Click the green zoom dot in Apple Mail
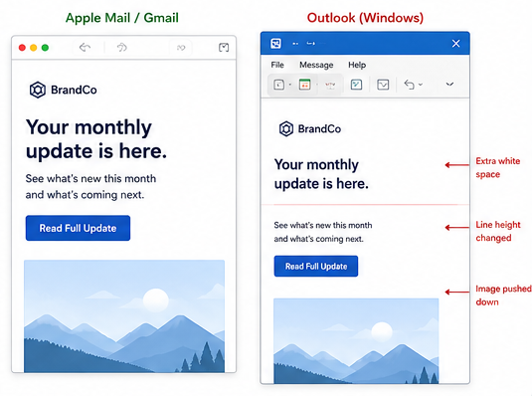Screen dimensions: 532x396 [45, 48]
